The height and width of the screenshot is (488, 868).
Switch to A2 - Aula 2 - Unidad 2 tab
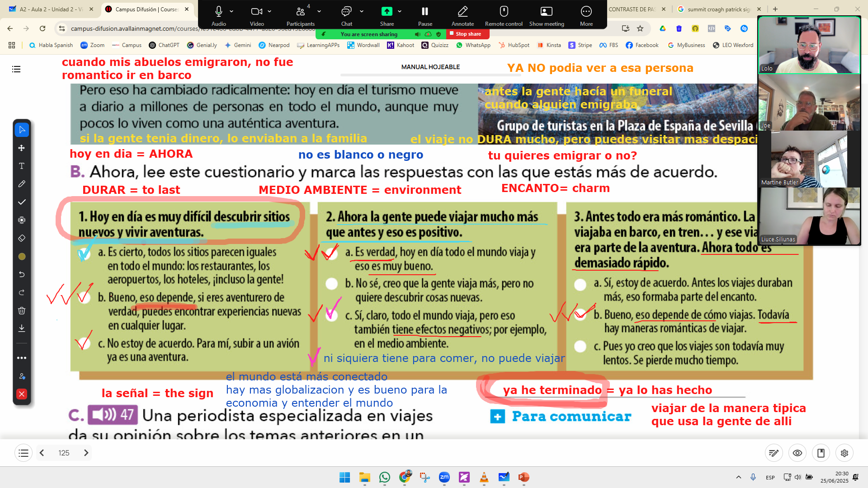point(51,9)
